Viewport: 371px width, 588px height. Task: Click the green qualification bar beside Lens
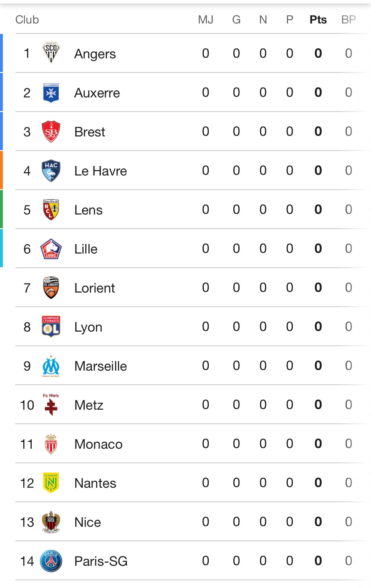point(1,209)
